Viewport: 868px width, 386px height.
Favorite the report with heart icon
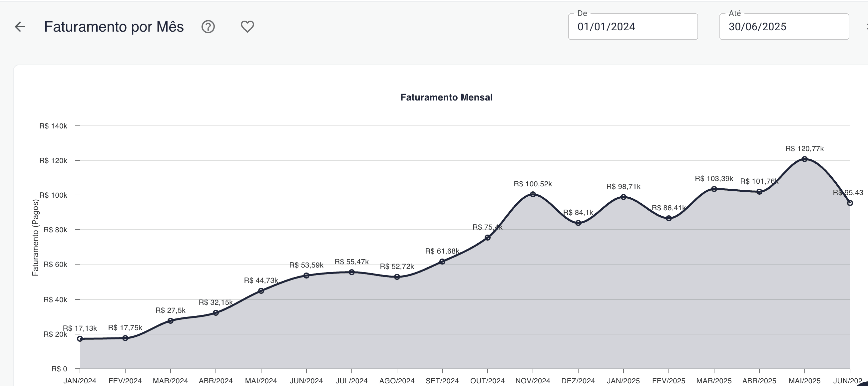click(247, 27)
